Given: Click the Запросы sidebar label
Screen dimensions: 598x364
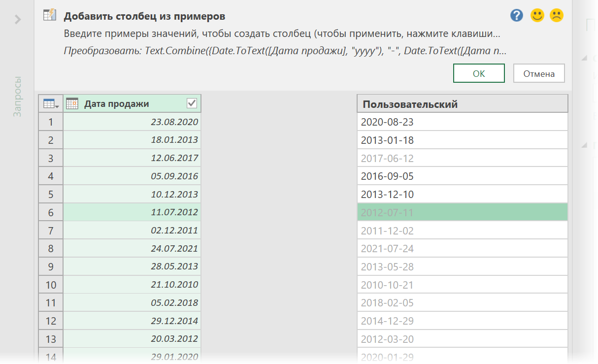Looking at the screenshot, I should [18, 97].
